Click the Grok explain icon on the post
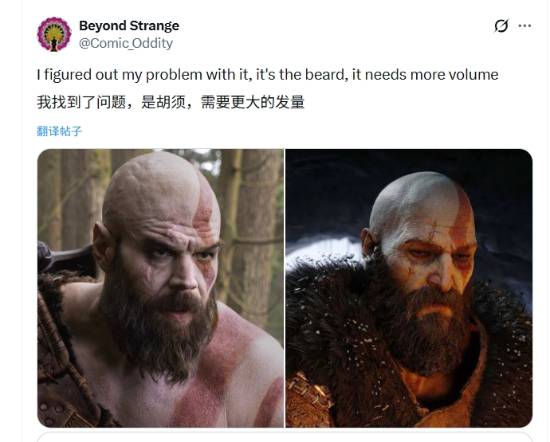This screenshot has width=550, height=442. [x=501, y=26]
